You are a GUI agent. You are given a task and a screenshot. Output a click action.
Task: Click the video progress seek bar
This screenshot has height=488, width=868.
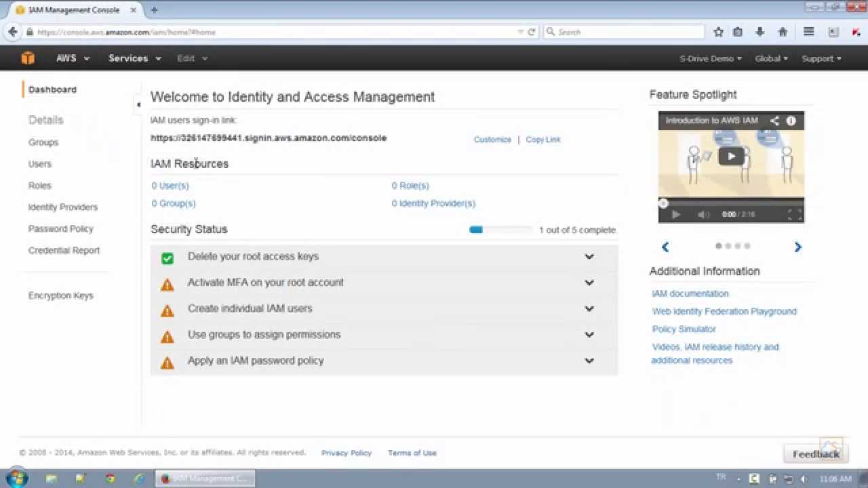coord(731,203)
